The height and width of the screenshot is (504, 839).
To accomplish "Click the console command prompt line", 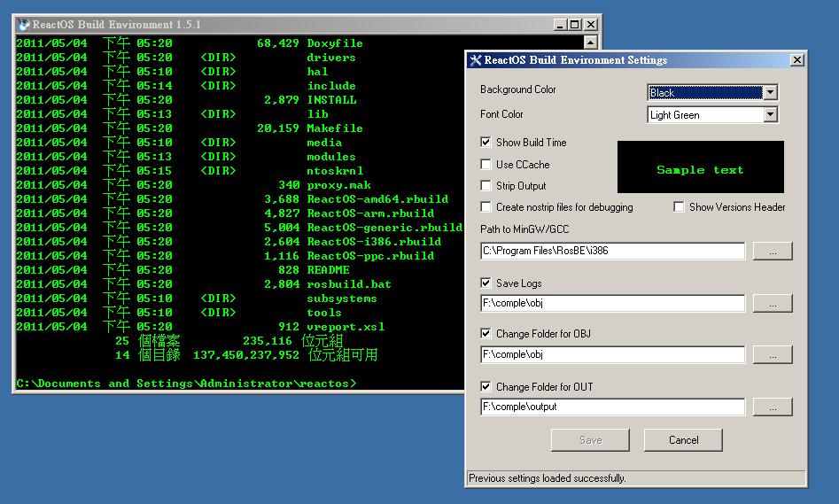I will tap(186, 383).
